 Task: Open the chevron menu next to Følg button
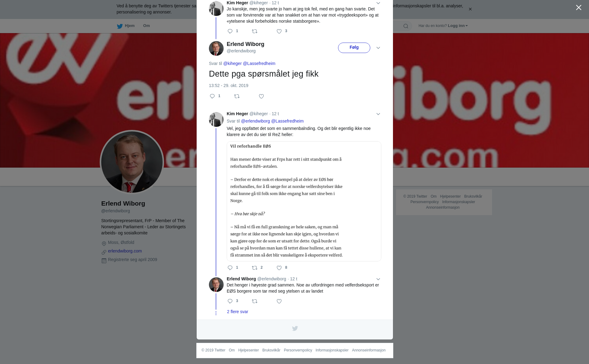378,48
